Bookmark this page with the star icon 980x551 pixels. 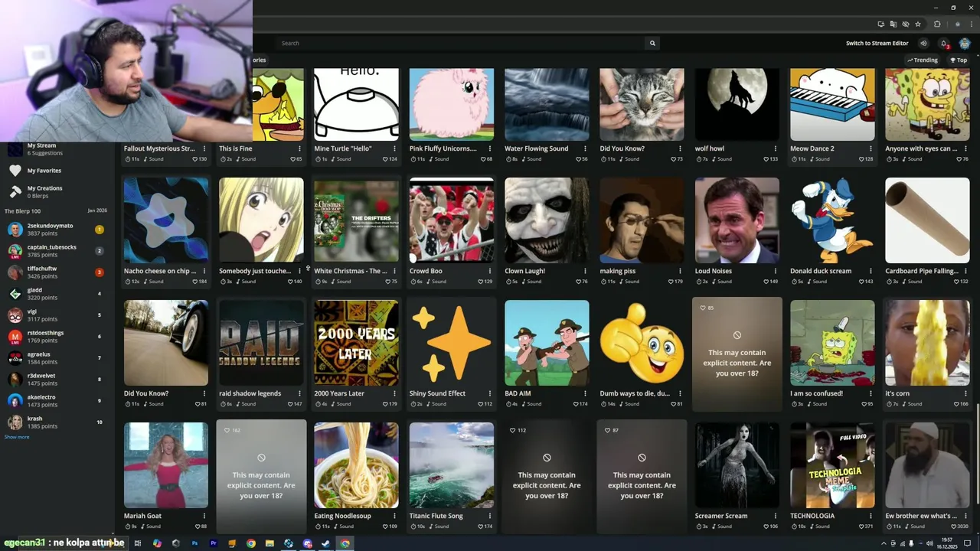click(918, 24)
